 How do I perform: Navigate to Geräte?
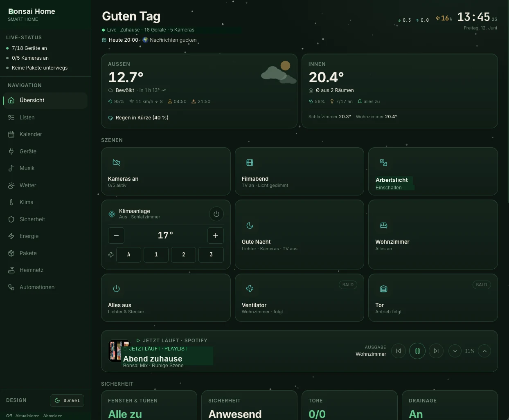coord(45,151)
